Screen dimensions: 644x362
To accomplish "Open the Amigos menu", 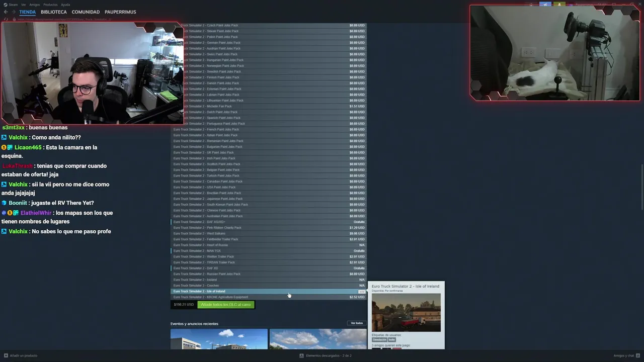I will (x=35, y=5).
